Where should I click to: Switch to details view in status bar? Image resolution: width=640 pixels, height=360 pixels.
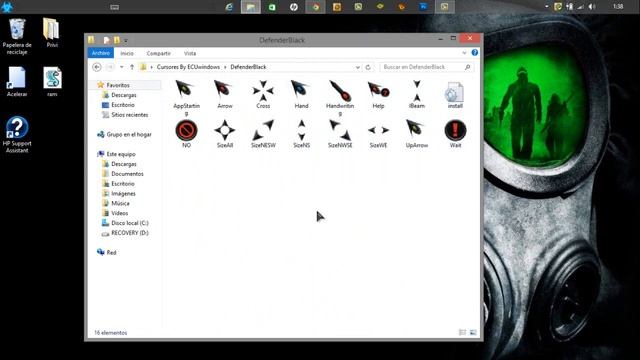click(462, 333)
